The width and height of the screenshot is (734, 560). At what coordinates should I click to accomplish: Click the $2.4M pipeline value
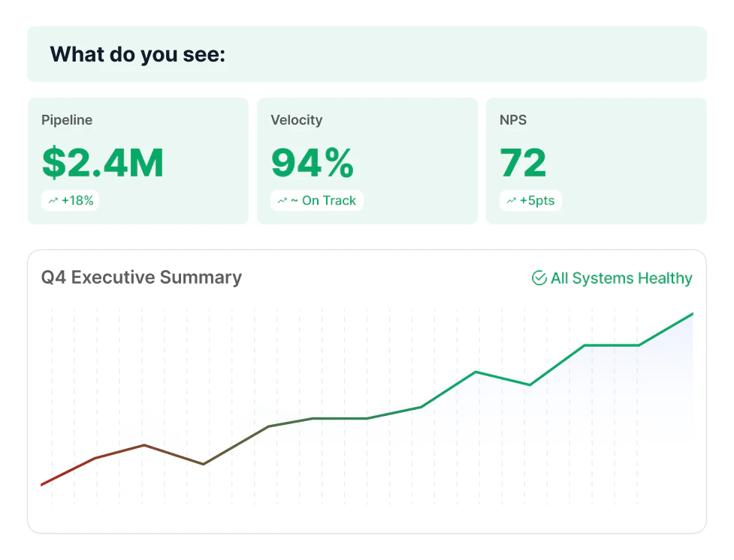pos(103,163)
